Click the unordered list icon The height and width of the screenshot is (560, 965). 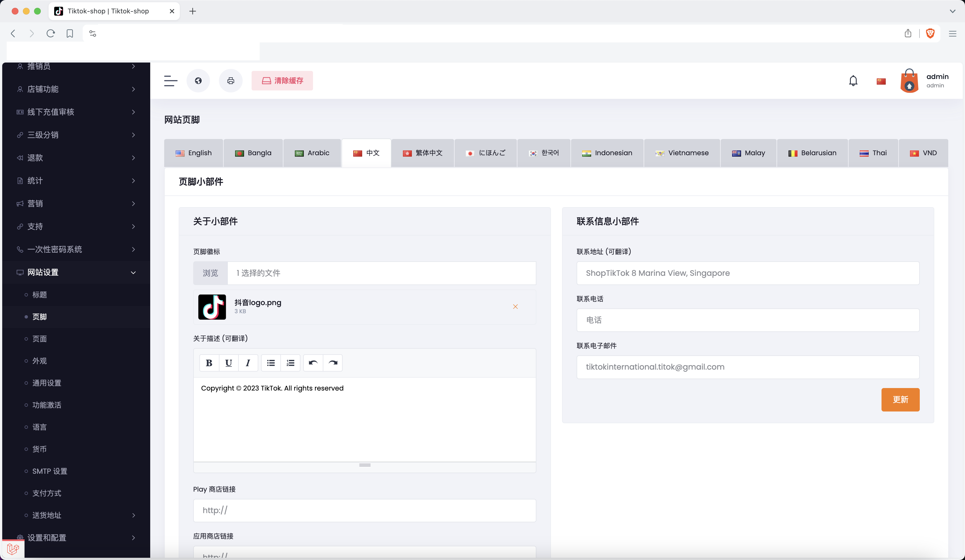[x=271, y=362]
